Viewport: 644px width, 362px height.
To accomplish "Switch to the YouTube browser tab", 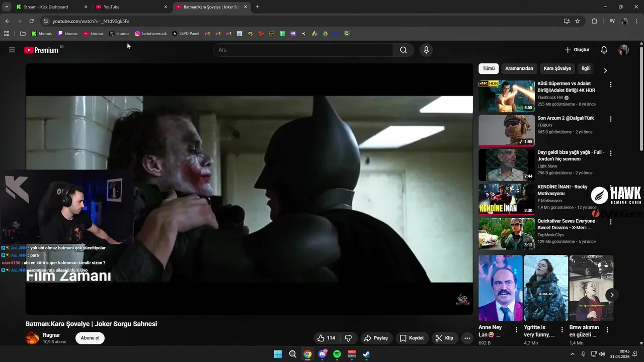I will tap(131, 7).
